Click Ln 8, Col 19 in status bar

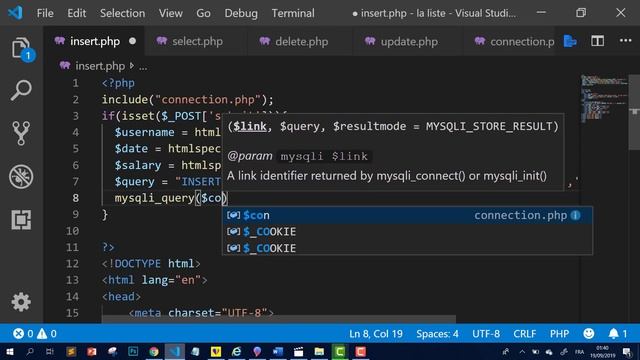tap(376, 333)
